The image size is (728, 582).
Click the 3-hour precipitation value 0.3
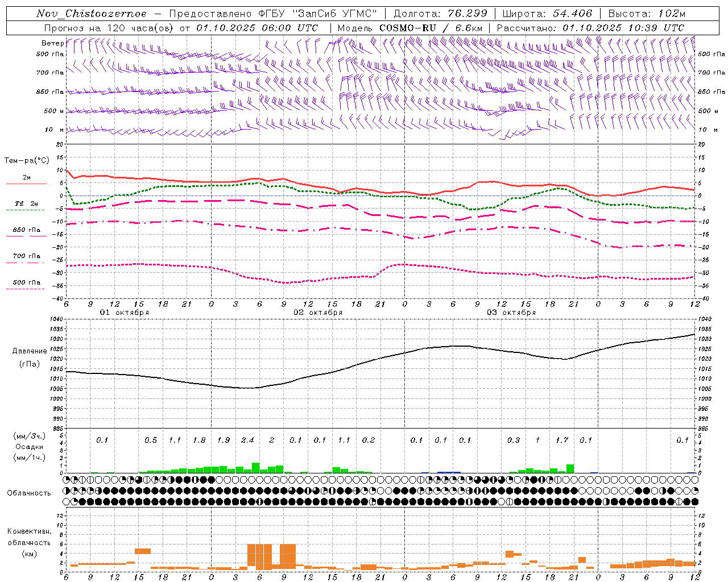(514, 440)
